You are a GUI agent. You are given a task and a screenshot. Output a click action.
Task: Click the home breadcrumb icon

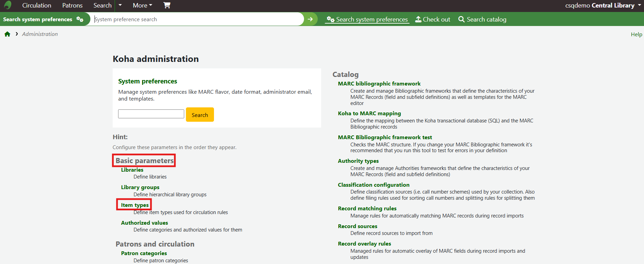point(7,34)
